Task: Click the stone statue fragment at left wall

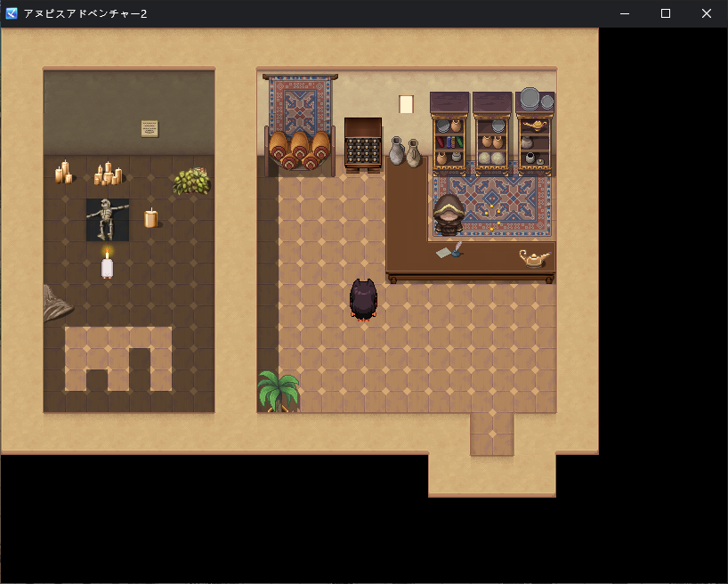Action: [x=57, y=304]
